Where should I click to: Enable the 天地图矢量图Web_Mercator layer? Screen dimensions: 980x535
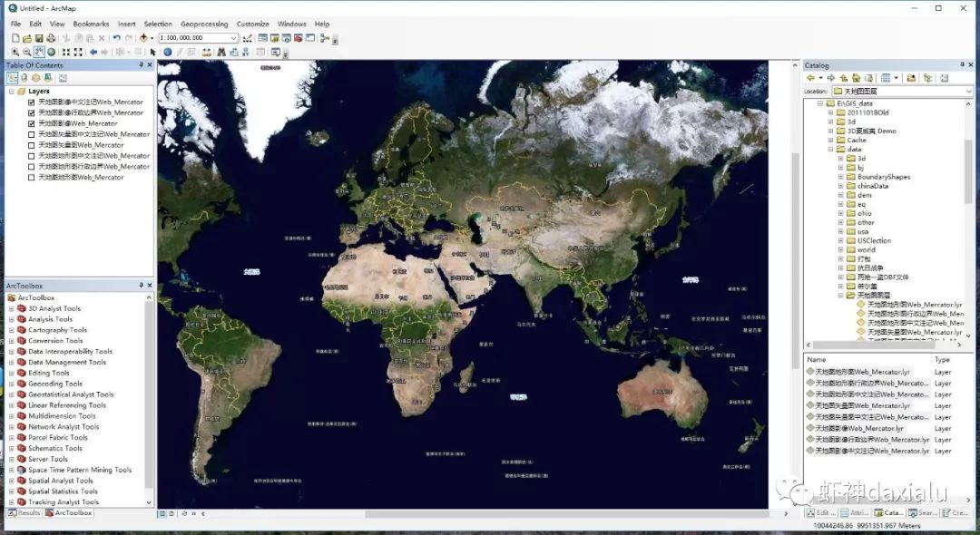point(31,145)
